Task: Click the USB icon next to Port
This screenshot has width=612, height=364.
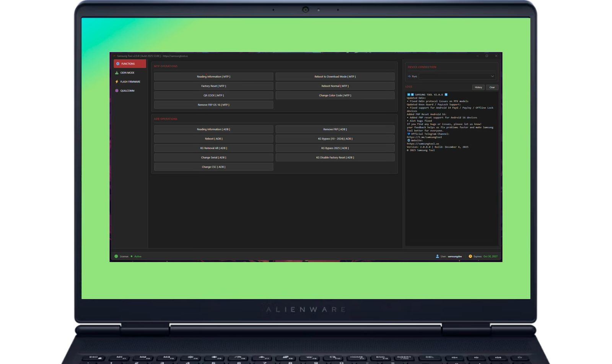Action: coord(409,76)
